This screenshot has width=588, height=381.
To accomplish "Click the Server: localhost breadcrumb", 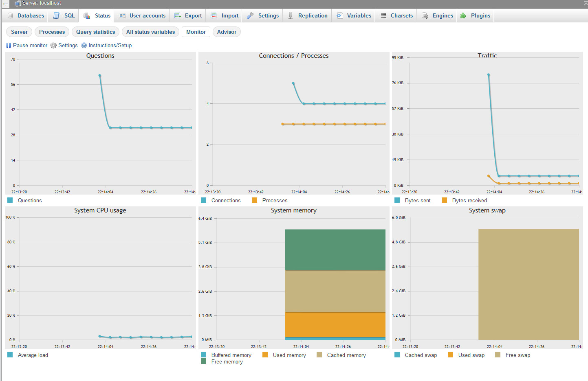I will click(42, 3).
